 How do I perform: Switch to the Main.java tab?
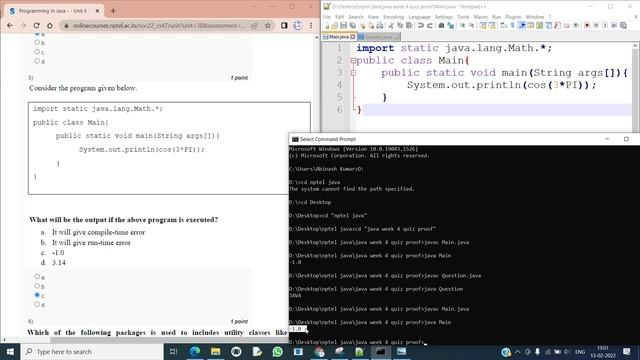point(338,37)
